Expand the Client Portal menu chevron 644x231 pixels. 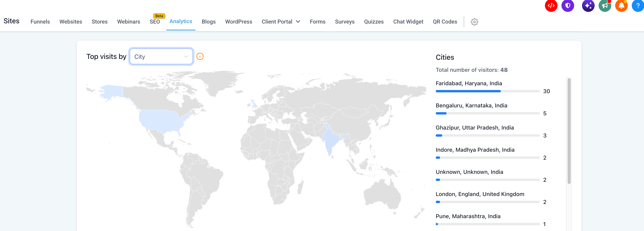tap(298, 22)
